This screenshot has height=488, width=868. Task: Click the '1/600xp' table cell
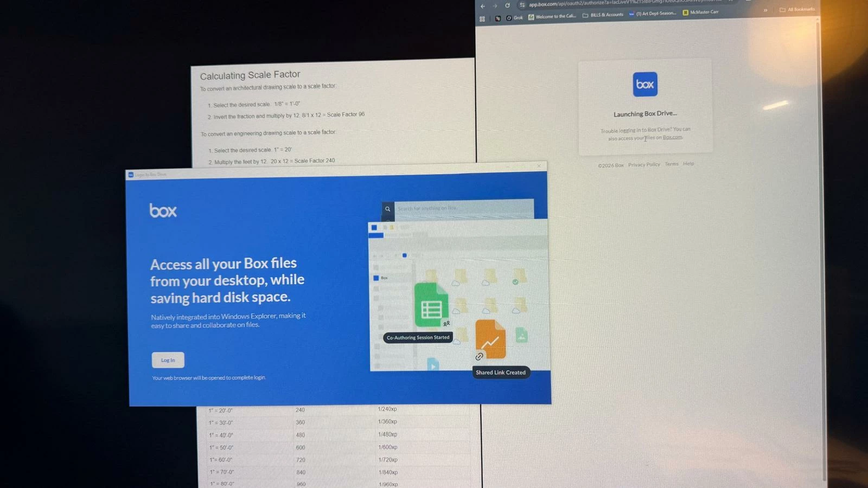(388, 447)
